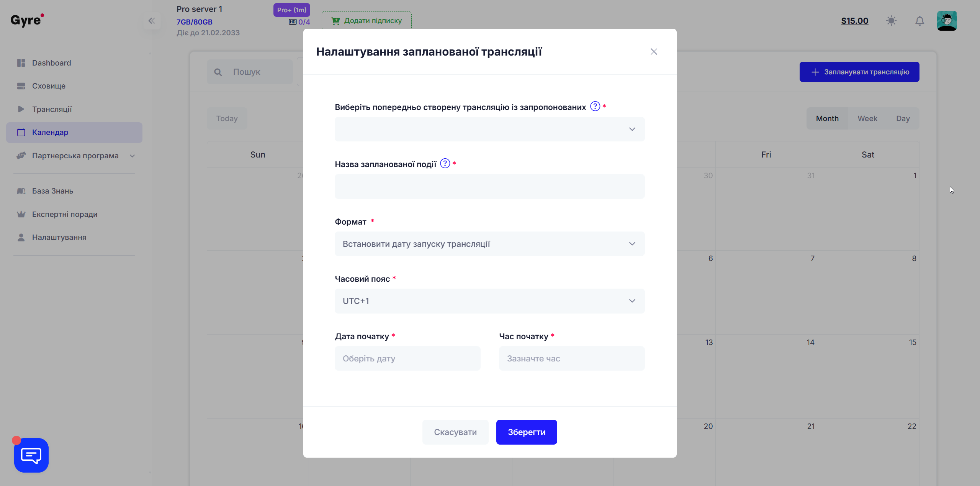Open the user avatar menu
The width and height of the screenshot is (980, 486).
click(x=947, y=21)
